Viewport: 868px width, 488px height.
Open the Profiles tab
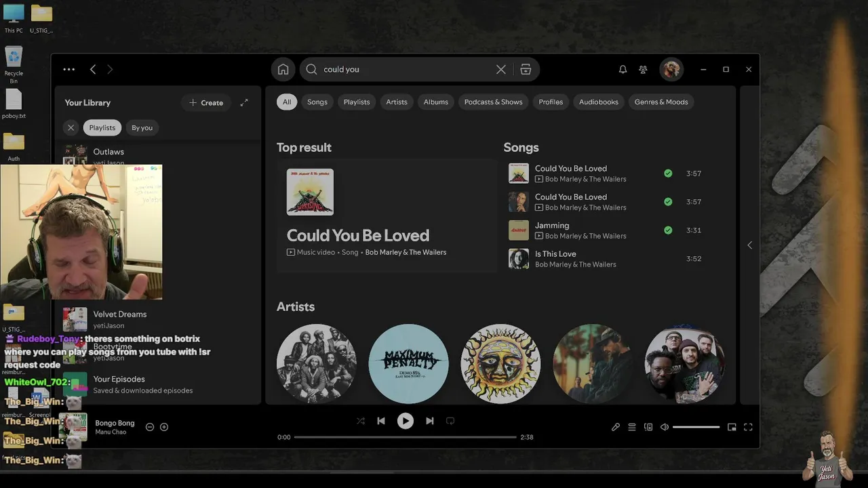click(551, 102)
